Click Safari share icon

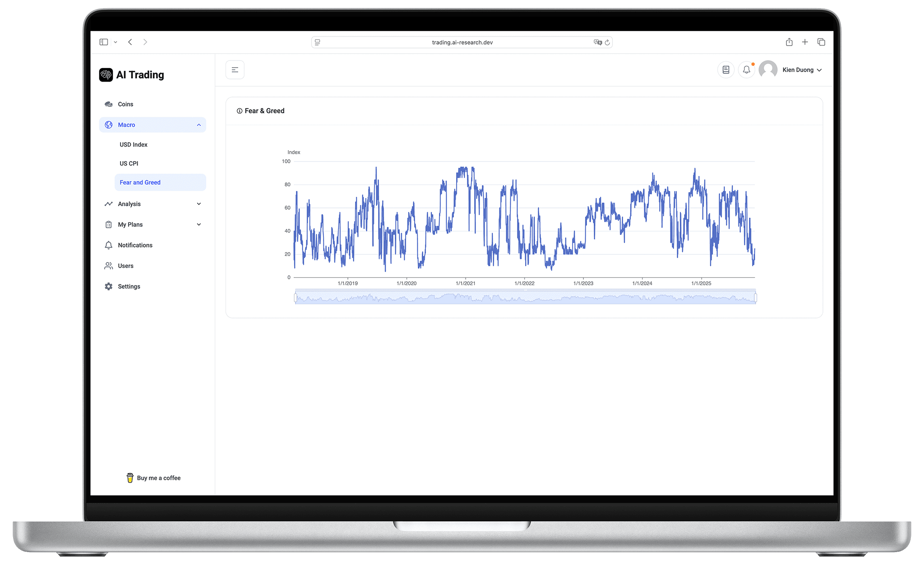tap(789, 42)
